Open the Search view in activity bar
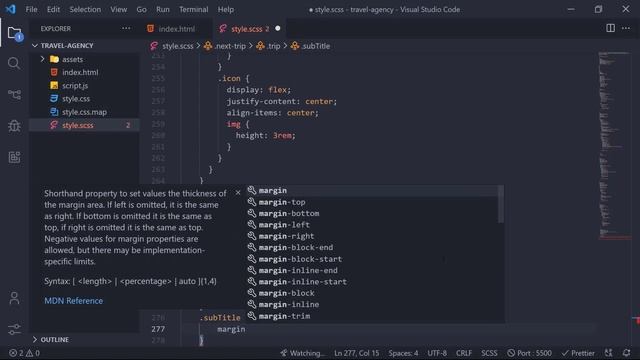This screenshot has height=360, width=640. coord(14,63)
